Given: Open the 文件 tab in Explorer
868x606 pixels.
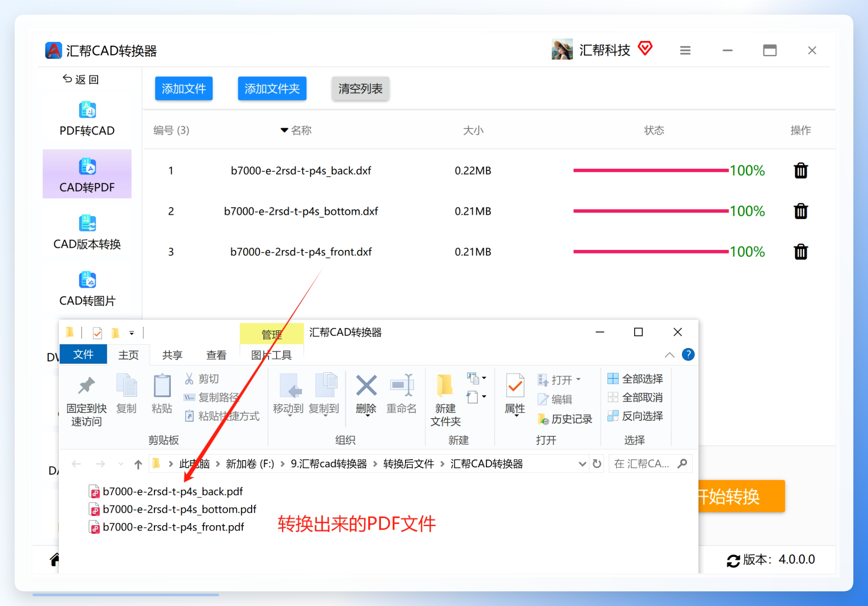Looking at the screenshot, I should click(83, 354).
